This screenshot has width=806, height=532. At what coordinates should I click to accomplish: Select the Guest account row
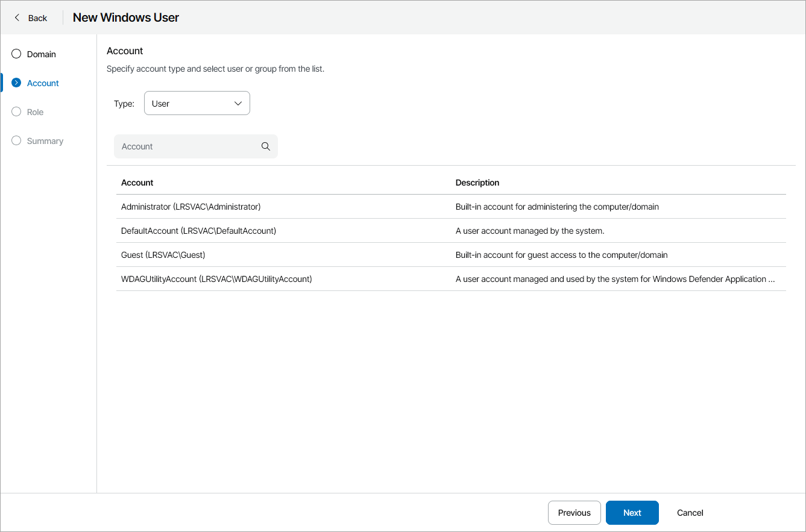click(x=163, y=255)
